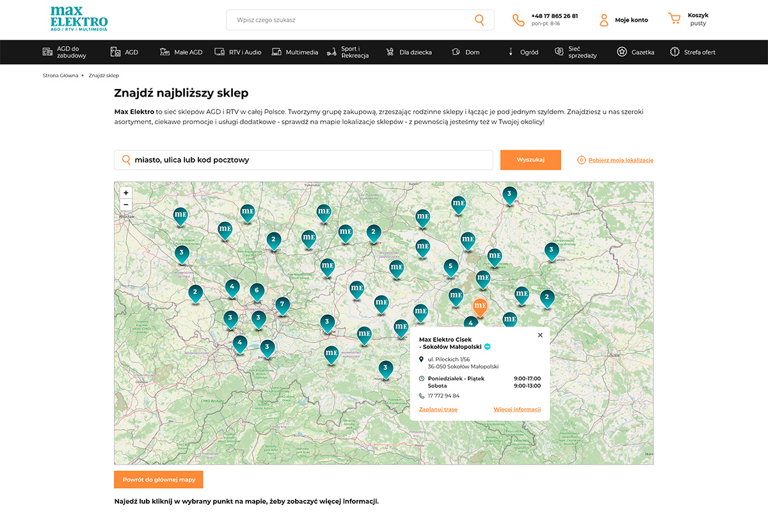Image resolution: width=768 pixels, height=532 pixels.
Task: Zoom in the map with plus button
Action: pyautogui.click(x=126, y=193)
